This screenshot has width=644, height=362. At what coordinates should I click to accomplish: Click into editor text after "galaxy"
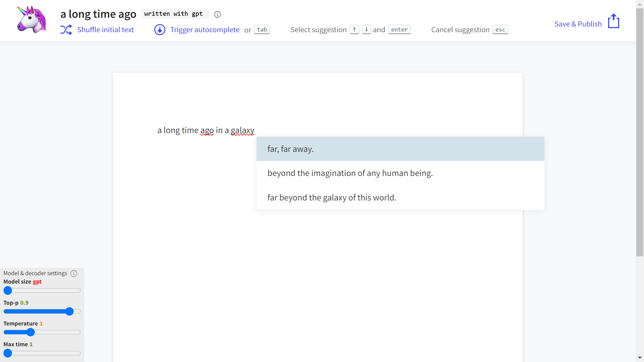(255, 130)
